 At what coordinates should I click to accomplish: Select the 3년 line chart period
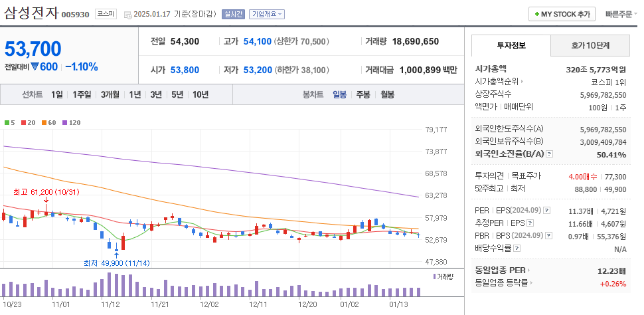[155, 94]
